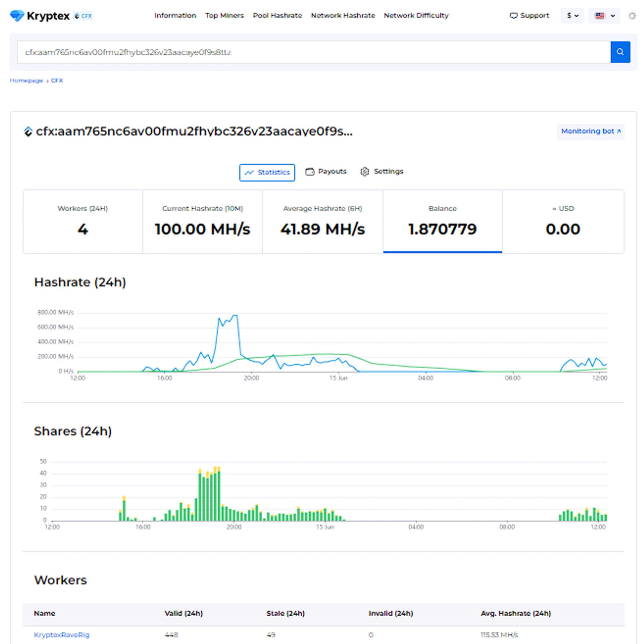
Task: Open the Monitoring bot link
Action: pos(590,131)
